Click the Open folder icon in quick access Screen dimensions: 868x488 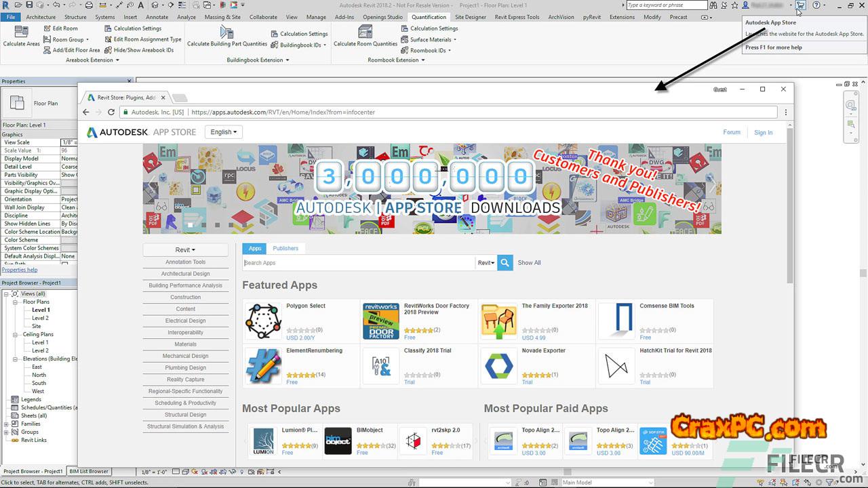click(18, 5)
